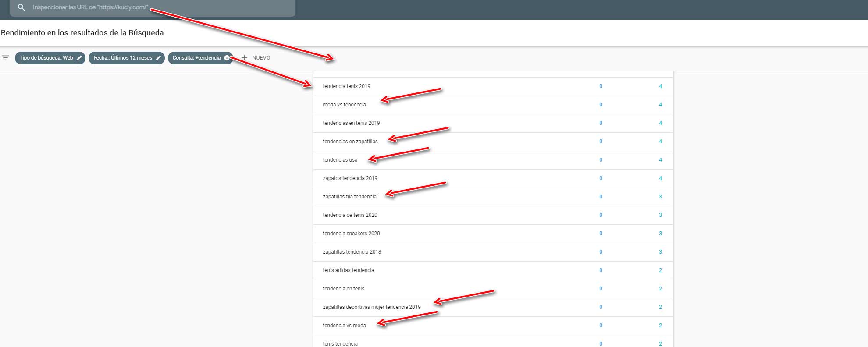Open the Fecha: Últimos 12 meses chip
Screen dimensions: 868x347
122,58
